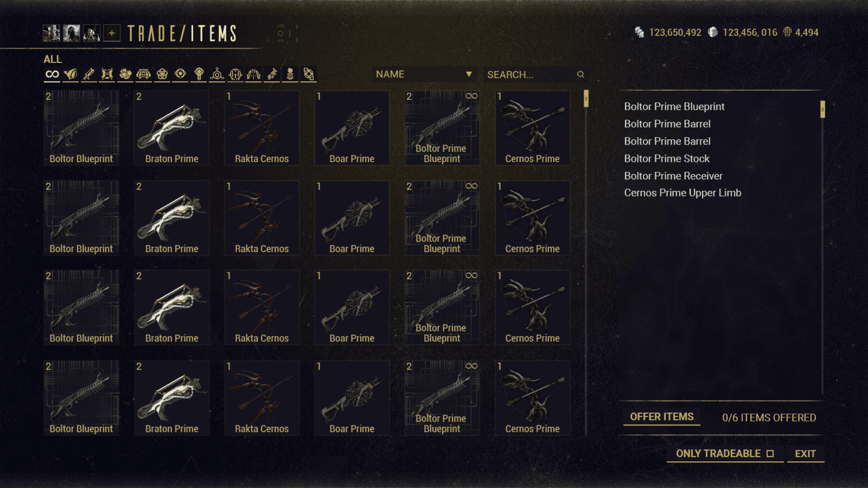Filter by the five-circle flower icon

point(162,74)
